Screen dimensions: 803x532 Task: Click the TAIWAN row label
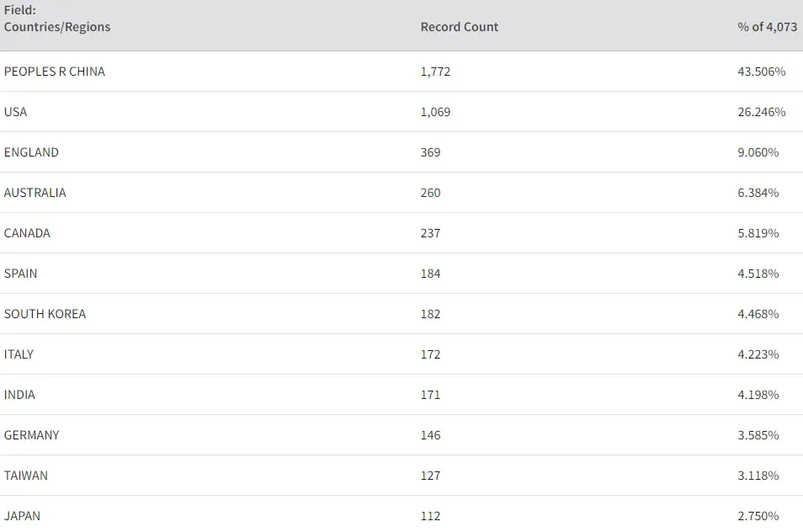click(x=26, y=476)
